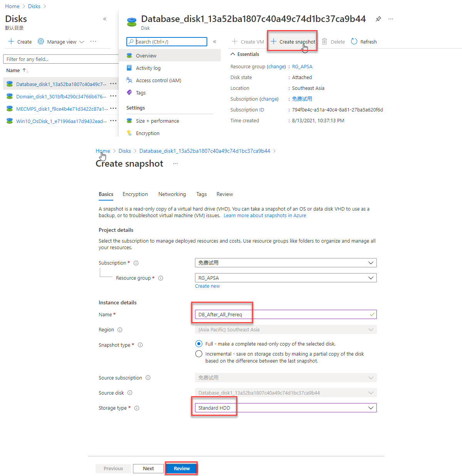
Task: Open Size + performance settings
Action: point(157,121)
